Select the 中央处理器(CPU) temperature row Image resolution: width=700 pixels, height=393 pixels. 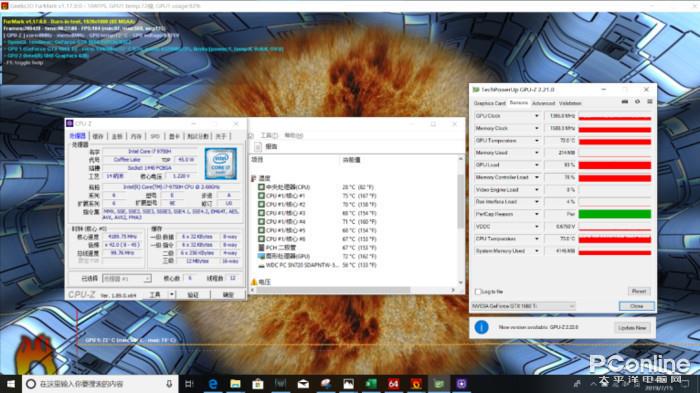tap(316, 187)
